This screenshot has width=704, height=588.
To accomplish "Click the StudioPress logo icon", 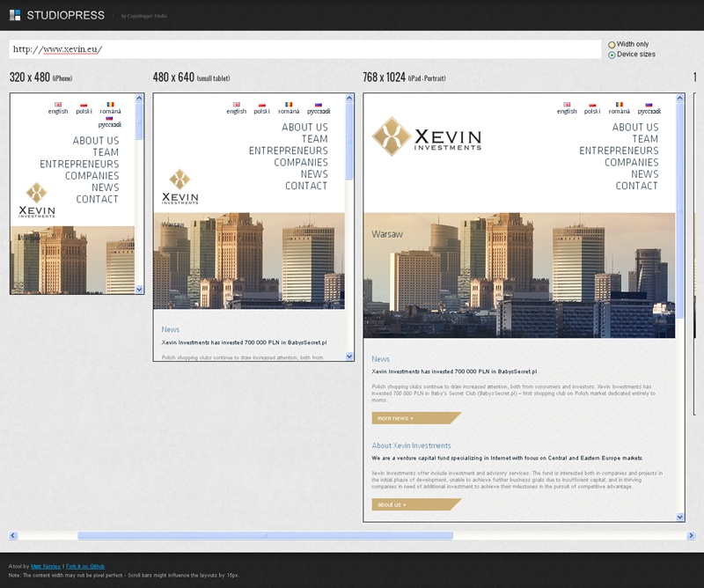I will [15, 15].
